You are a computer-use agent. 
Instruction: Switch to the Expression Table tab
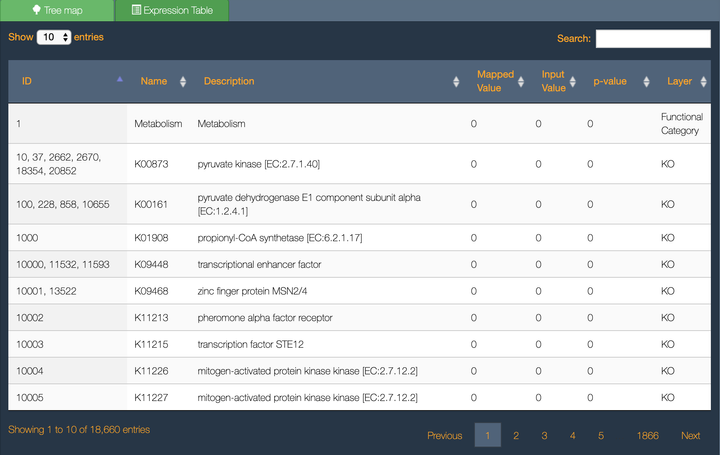click(172, 10)
